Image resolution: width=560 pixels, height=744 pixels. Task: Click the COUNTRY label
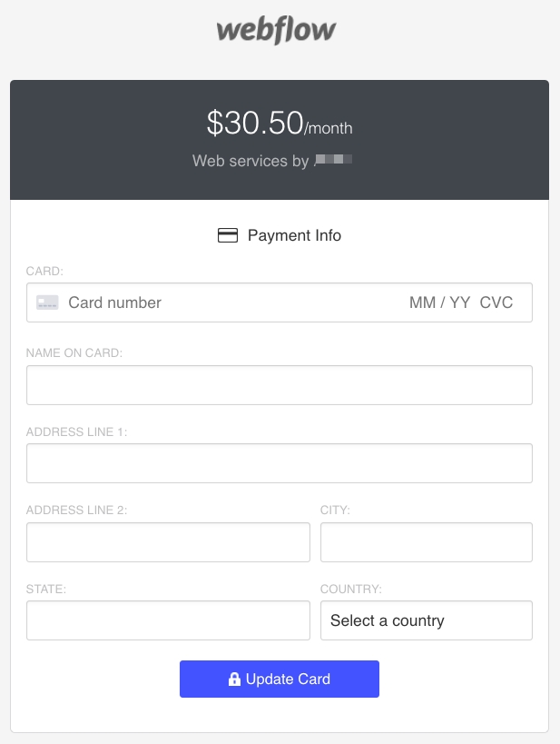[x=351, y=589]
